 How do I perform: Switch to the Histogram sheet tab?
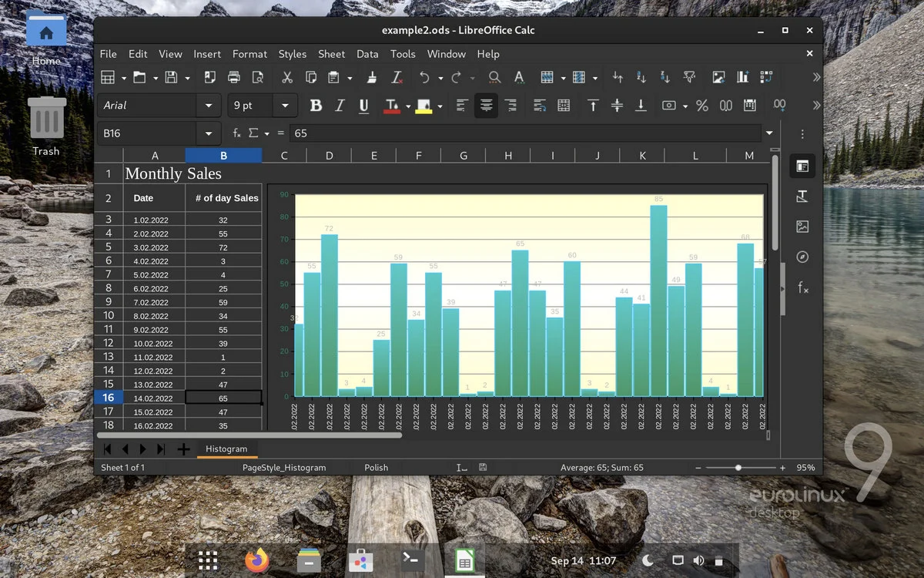(x=226, y=449)
